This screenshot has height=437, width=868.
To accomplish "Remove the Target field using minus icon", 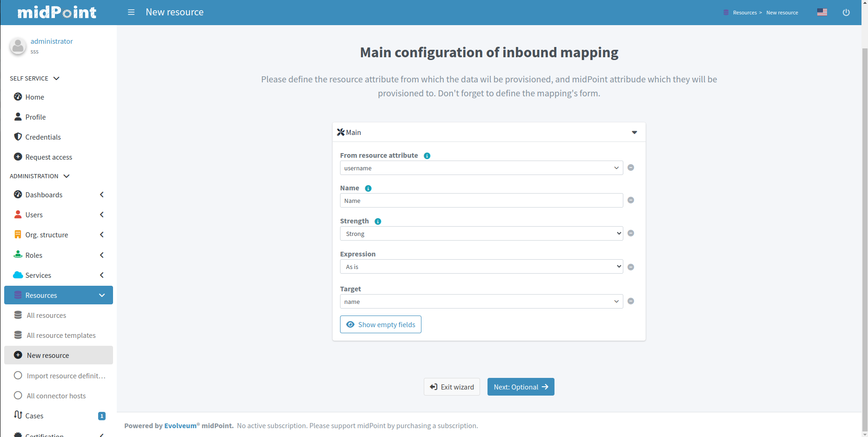I will tap(631, 301).
